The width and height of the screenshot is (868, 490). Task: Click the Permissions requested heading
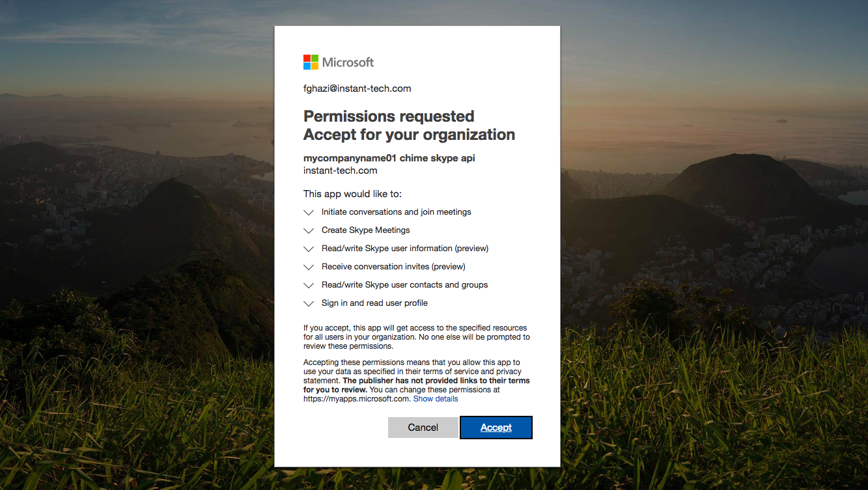(389, 116)
